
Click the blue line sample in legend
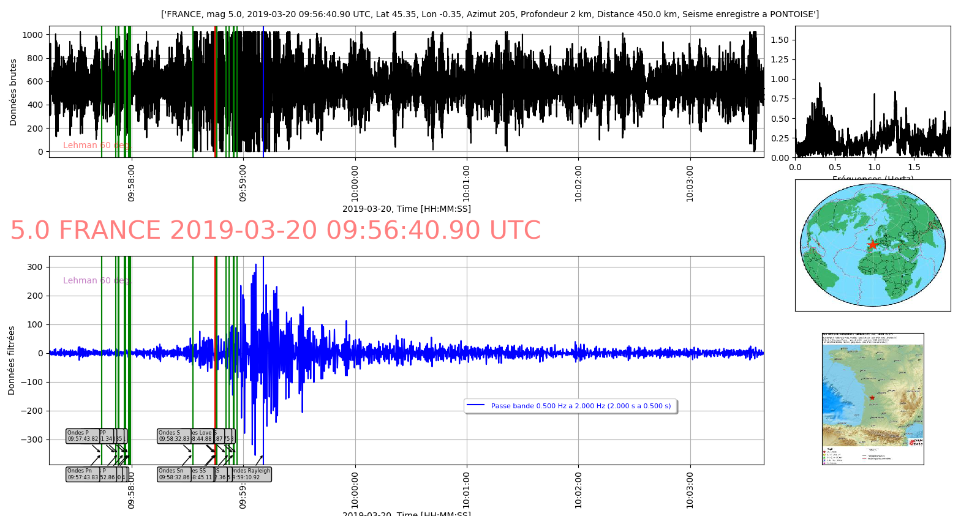[x=475, y=405]
